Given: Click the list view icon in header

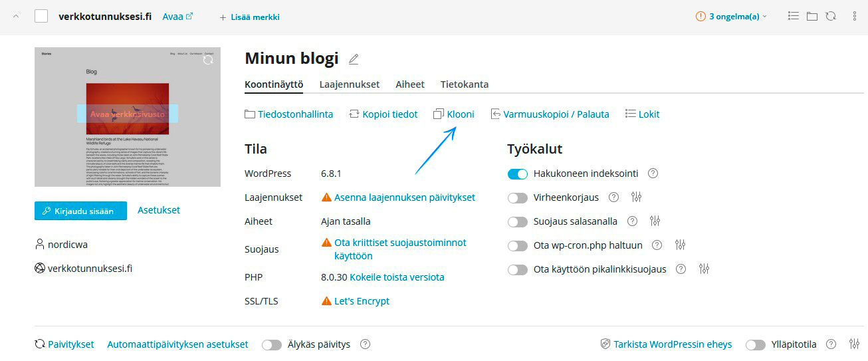Looking at the screenshot, I should (x=794, y=17).
